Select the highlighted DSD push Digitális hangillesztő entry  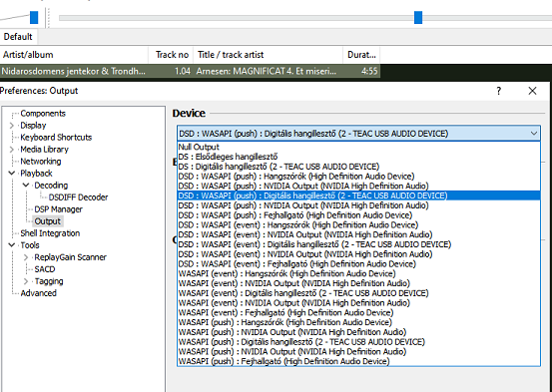click(x=358, y=196)
